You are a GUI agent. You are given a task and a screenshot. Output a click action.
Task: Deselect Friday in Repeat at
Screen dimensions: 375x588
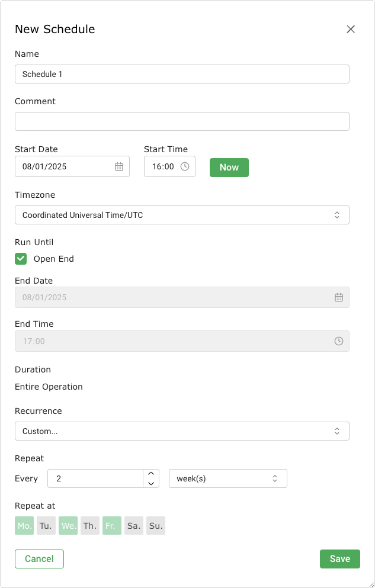(112, 526)
